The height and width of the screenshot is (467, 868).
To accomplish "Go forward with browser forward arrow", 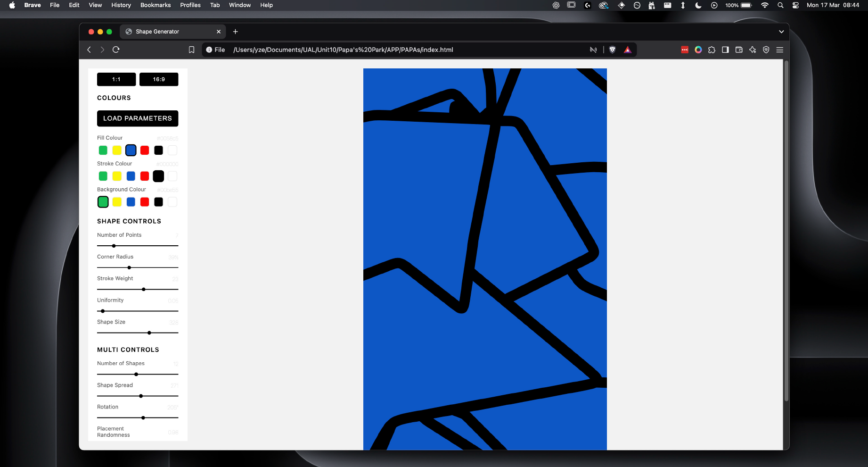I will pos(102,50).
